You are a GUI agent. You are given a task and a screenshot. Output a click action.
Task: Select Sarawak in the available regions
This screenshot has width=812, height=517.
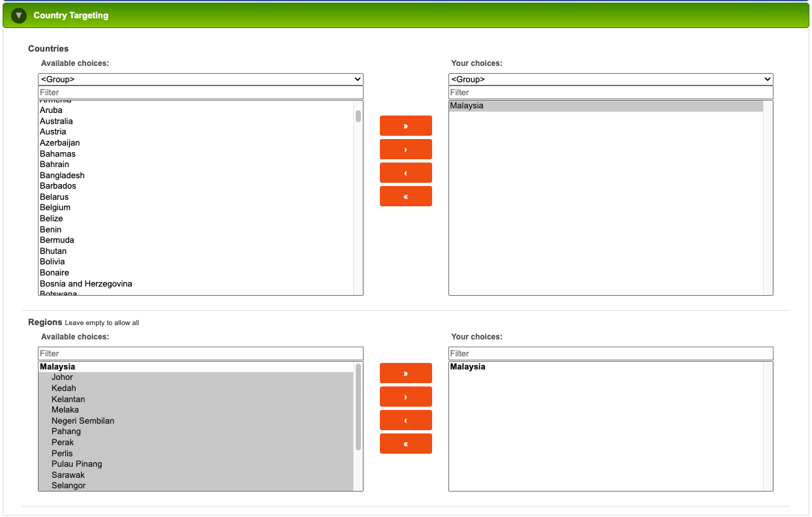tap(68, 475)
